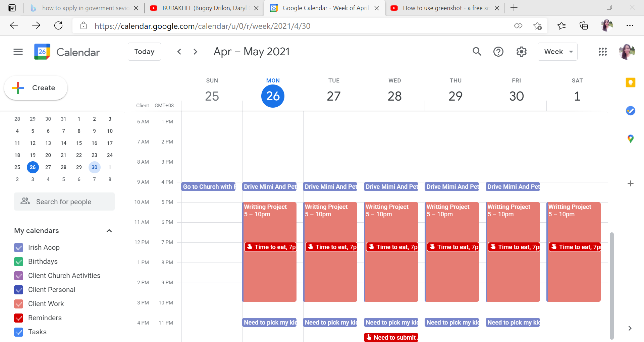
Task: Open the Support help icon
Action: point(498,52)
